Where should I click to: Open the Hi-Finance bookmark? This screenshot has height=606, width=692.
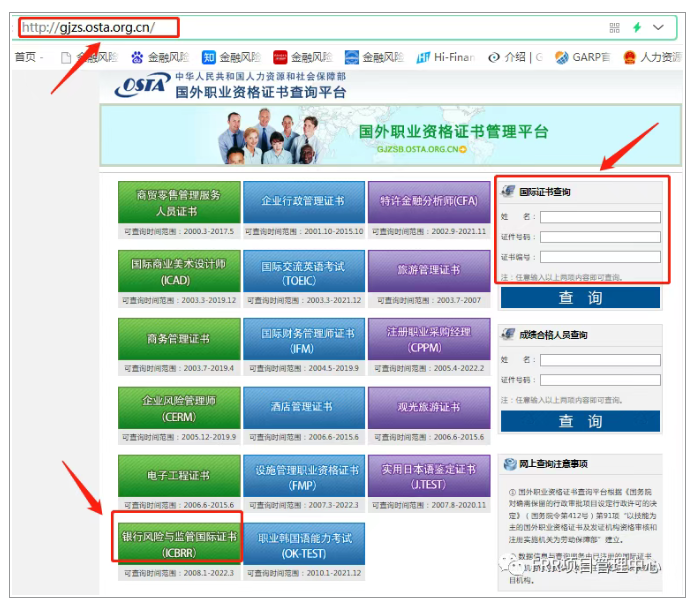point(446,57)
